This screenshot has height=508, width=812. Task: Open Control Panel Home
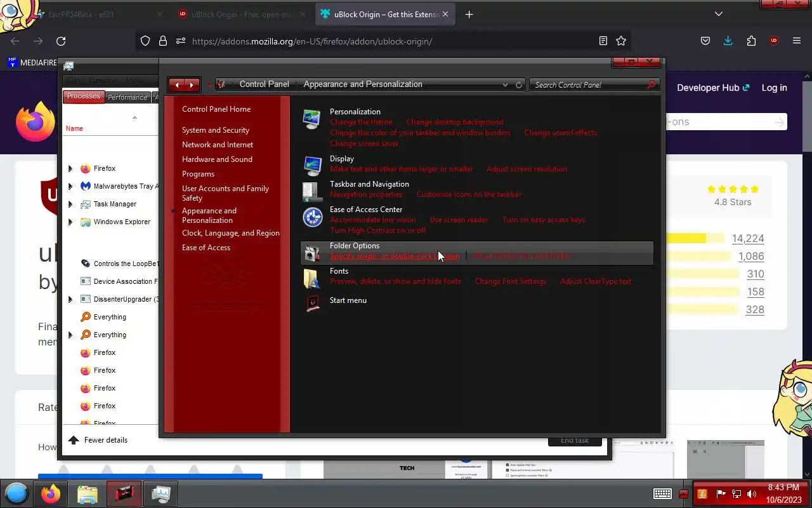click(x=216, y=109)
